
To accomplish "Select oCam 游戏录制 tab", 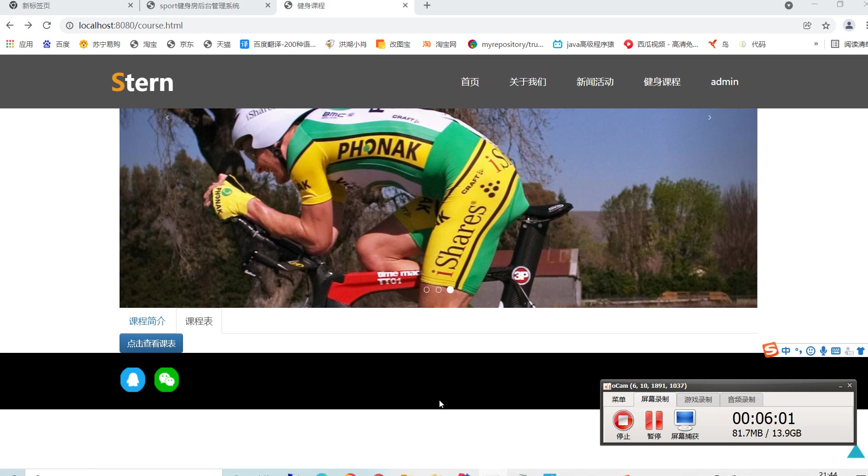I will point(698,399).
